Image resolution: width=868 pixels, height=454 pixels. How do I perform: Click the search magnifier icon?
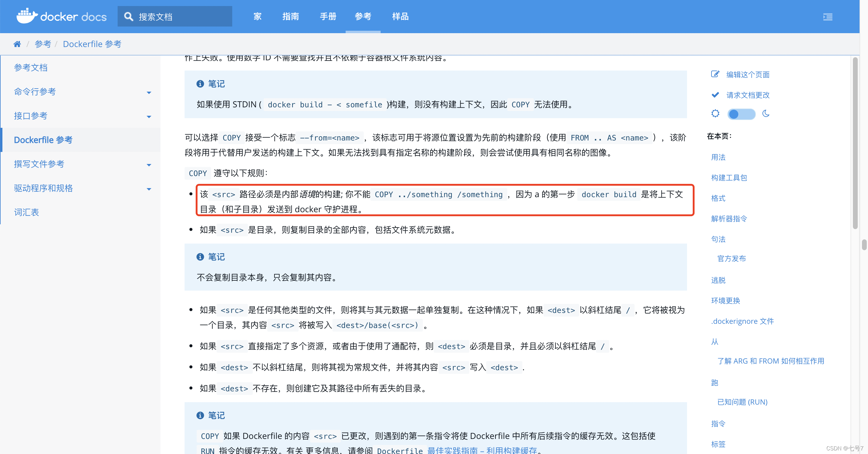click(128, 17)
